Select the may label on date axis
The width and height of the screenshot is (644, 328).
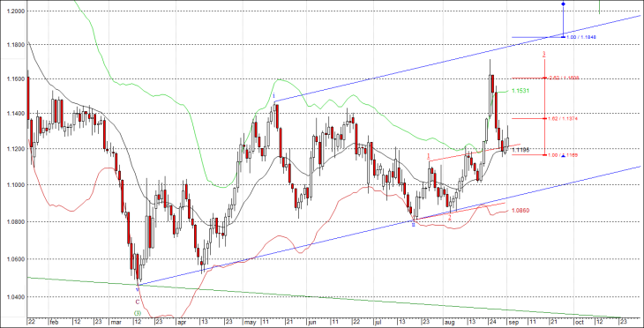coord(250,323)
